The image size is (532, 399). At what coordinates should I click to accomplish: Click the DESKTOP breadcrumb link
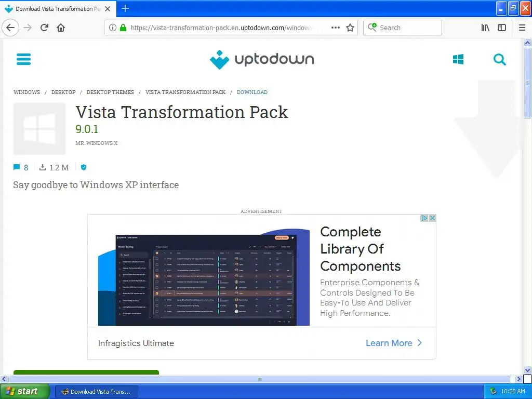63,92
